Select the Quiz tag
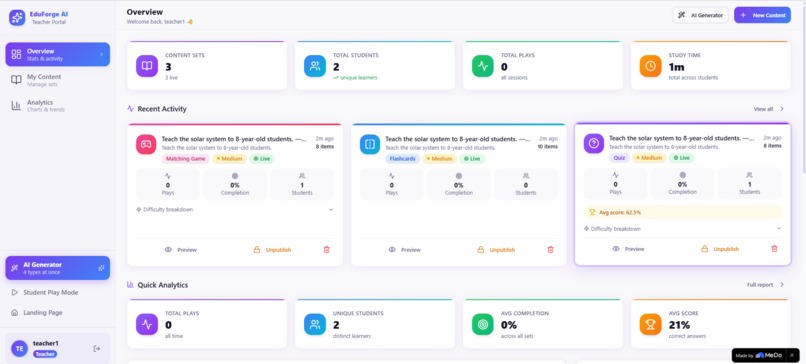Viewport: 806px width, 364px height. pyautogui.click(x=619, y=158)
